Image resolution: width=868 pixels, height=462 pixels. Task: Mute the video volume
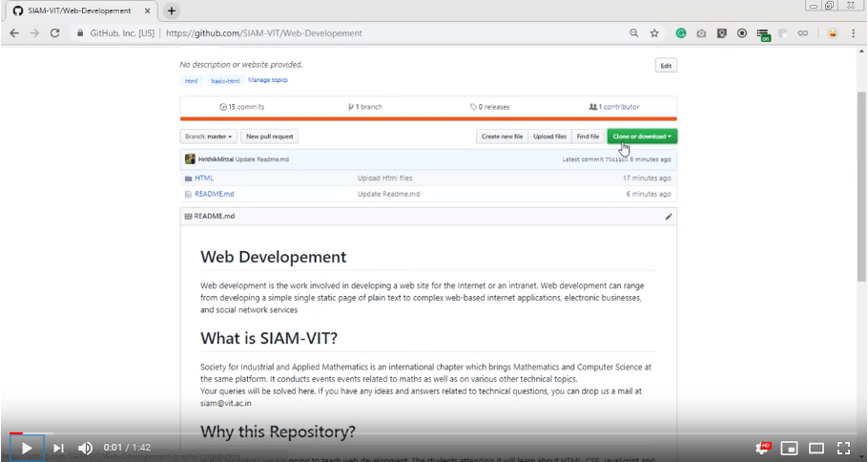85,448
